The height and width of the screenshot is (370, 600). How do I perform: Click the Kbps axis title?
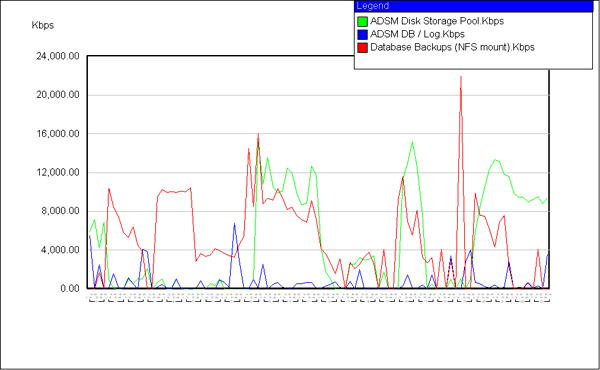42,25
